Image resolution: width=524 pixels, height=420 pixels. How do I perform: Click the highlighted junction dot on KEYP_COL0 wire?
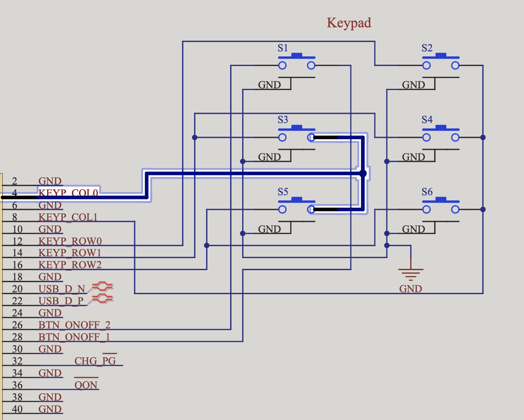click(363, 173)
